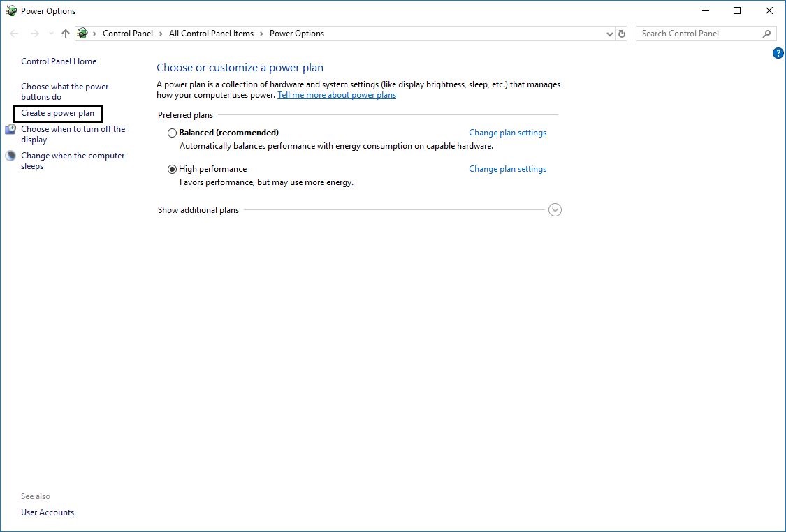The image size is (786, 532).
Task: Click the search magnifier icon
Action: point(767,33)
